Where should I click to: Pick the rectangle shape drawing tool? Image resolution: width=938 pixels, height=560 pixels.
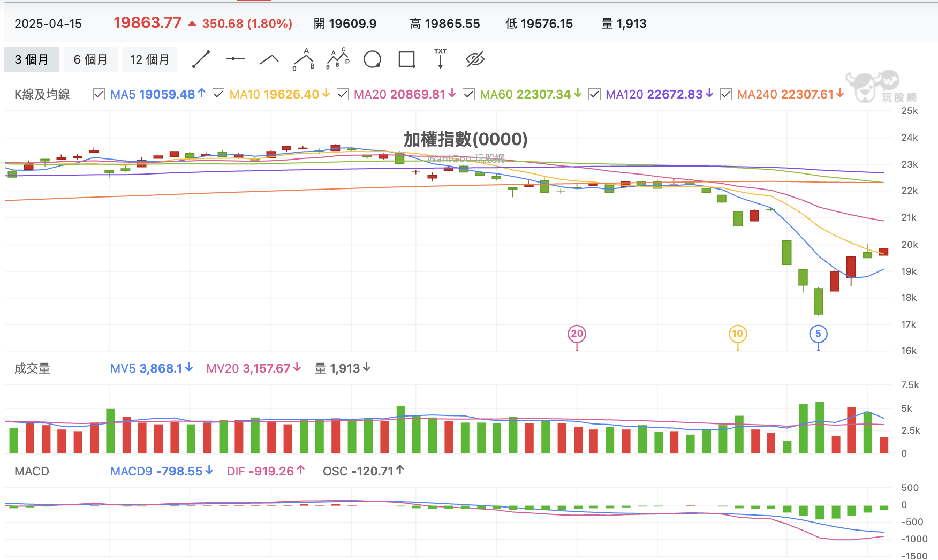(407, 59)
